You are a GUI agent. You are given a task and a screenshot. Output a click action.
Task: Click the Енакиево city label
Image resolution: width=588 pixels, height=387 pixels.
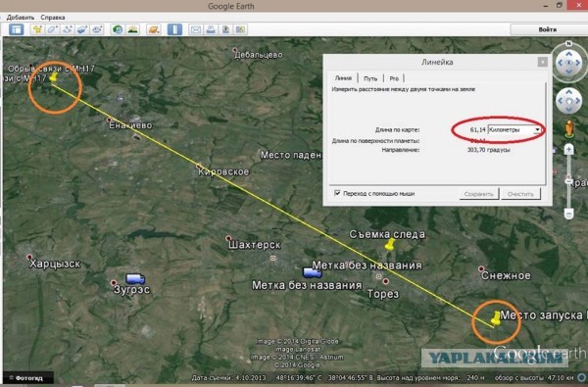[130, 124]
